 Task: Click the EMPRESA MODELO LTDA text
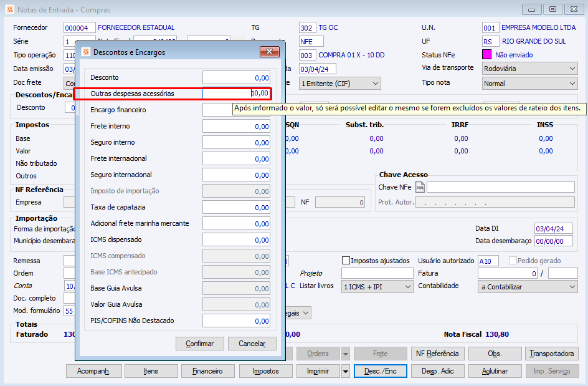pos(539,27)
